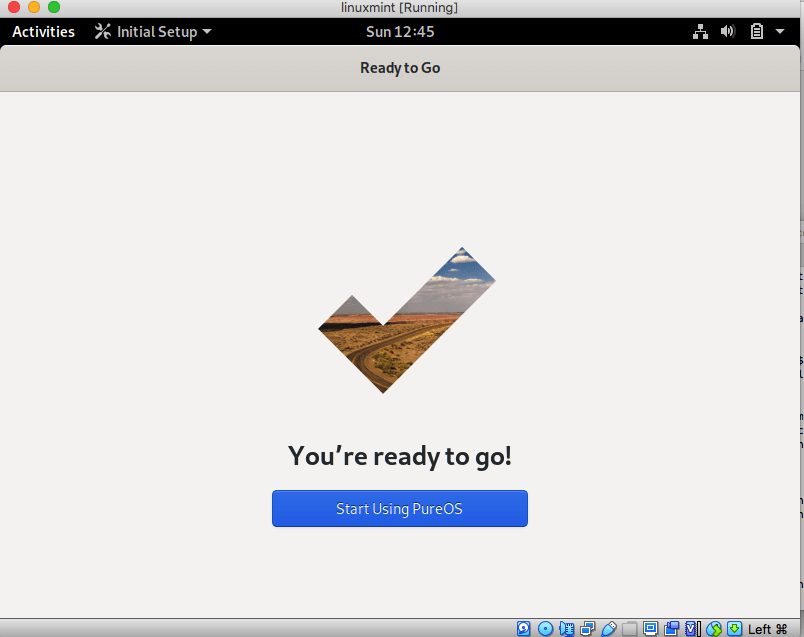Click the linuxmint [Running] window title
Image resolution: width=804 pixels, height=637 pixels.
point(399,8)
